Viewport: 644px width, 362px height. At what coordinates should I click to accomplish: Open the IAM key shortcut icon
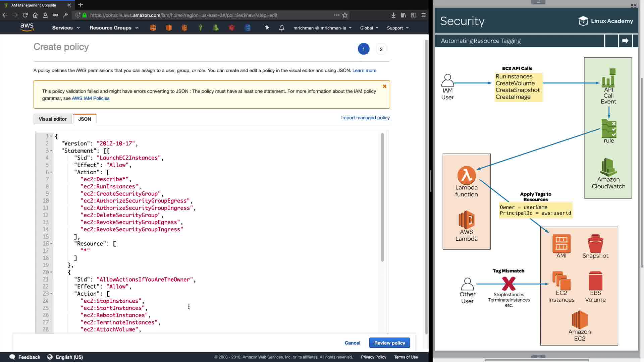coord(200,28)
